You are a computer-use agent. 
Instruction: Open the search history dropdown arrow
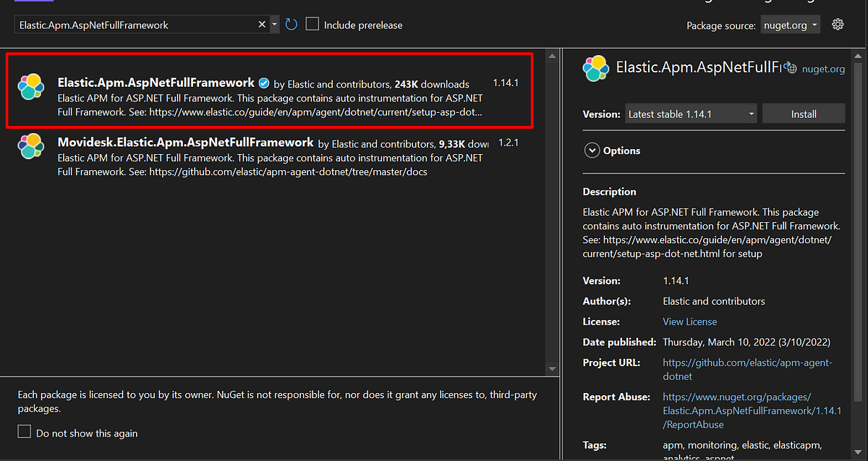273,24
